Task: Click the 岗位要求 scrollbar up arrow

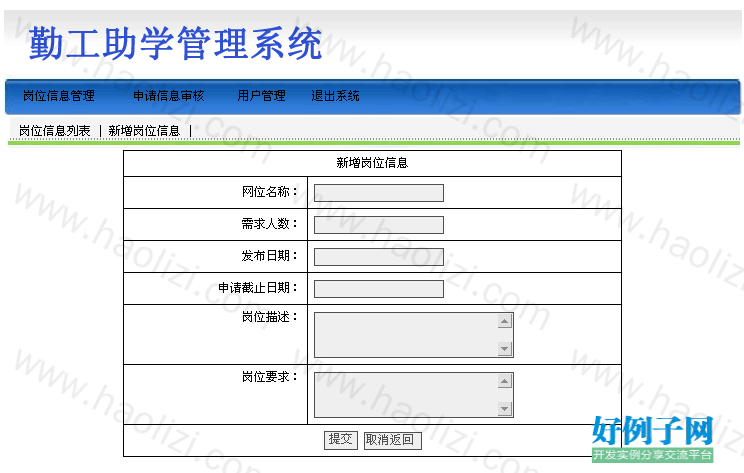Action: tap(504, 381)
